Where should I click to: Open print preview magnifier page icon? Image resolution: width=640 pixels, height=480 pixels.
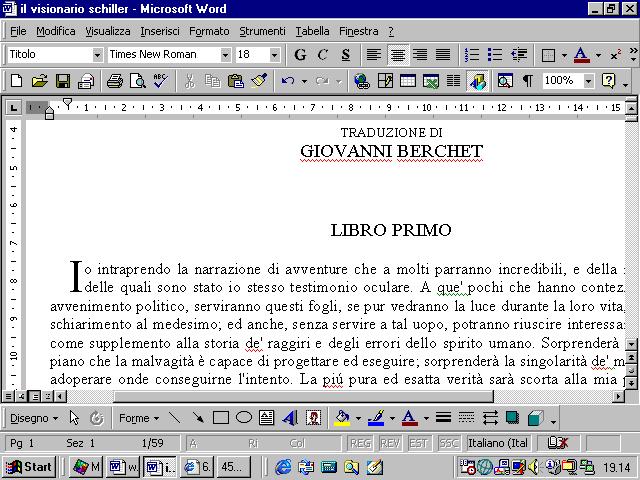(138, 81)
